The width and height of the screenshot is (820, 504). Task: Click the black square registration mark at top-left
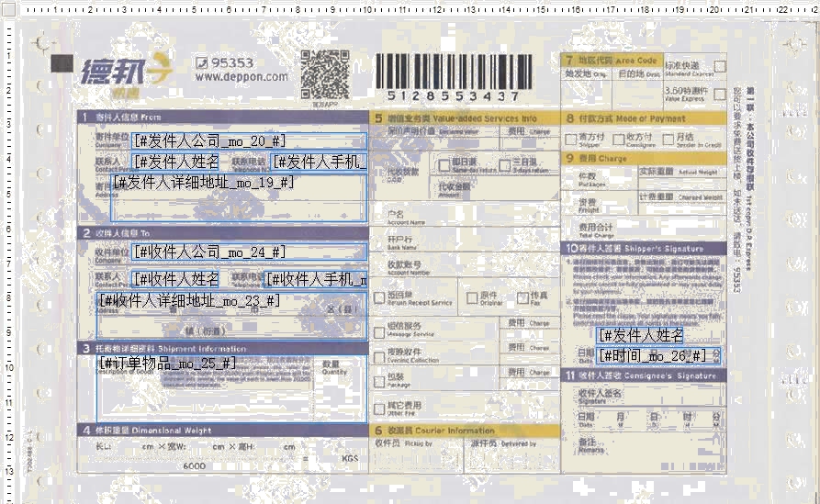click(62, 63)
